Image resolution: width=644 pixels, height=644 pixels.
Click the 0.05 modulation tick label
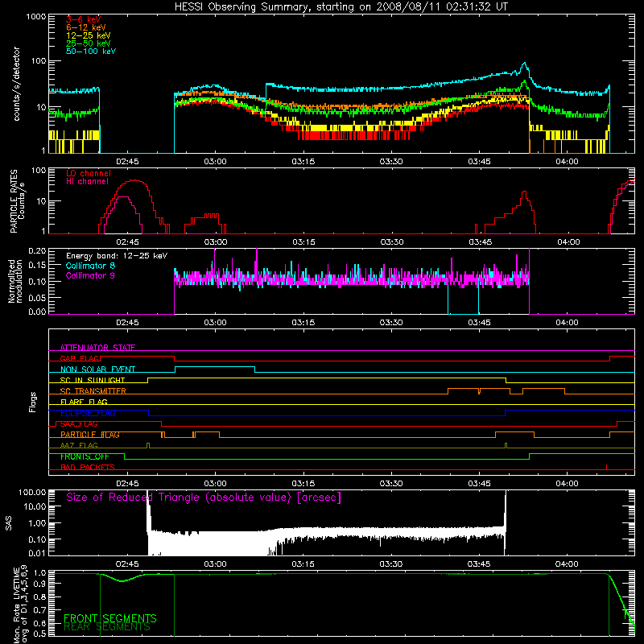37,297
